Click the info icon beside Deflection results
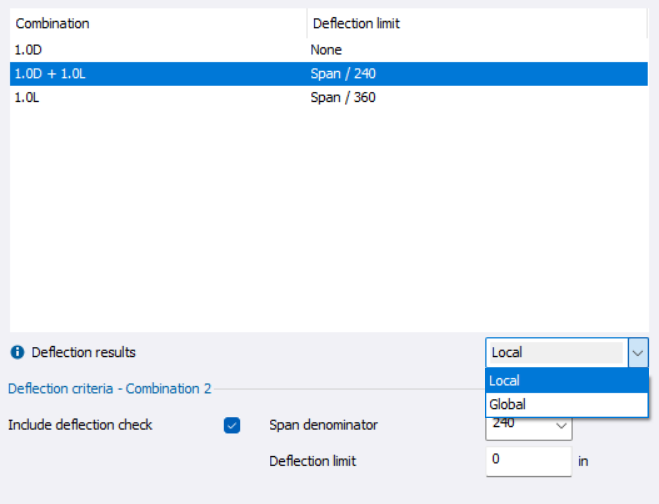The height and width of the screenshot is (504, 659). tap(17, 352)
